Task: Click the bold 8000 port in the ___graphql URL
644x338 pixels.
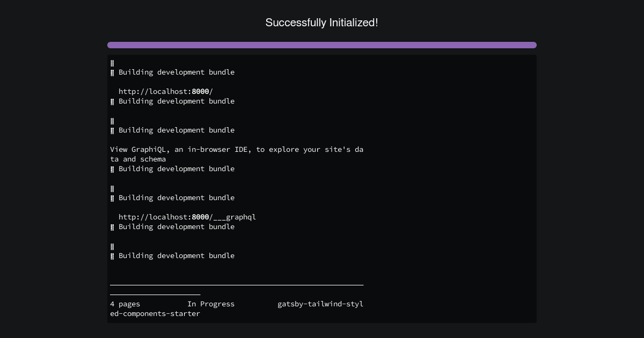Action: pyautogui.click(x=200, y=217)
